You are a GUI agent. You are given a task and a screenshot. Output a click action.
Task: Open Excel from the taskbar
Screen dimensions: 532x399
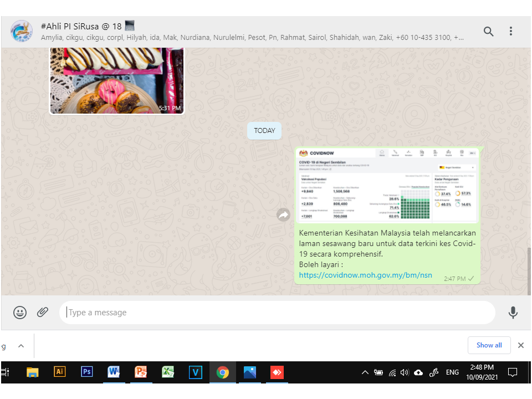168,372
